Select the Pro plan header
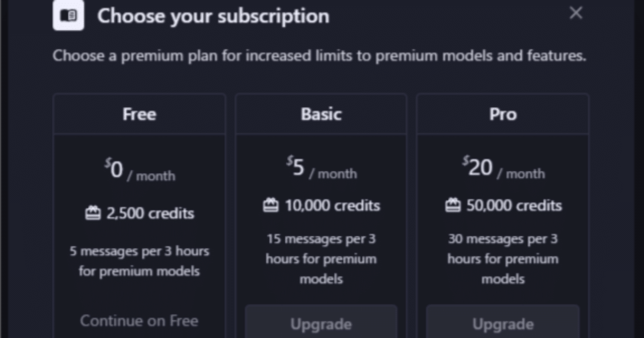644x338 pixels. (503, 114)
